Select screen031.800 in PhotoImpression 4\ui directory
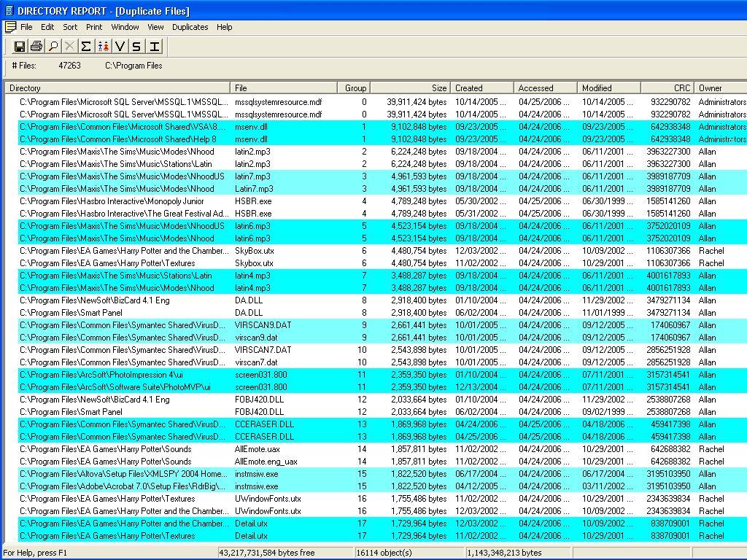The height and width of the screenshot is (560, 747). (382, 374)
